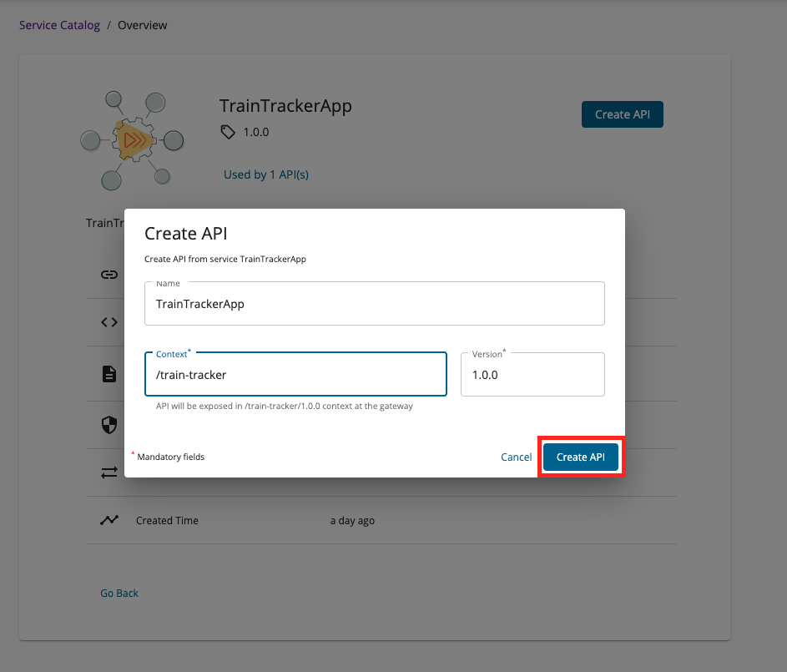Click the document file icon in the details list
The image size is (787, 672).
[x=109, y=374]
